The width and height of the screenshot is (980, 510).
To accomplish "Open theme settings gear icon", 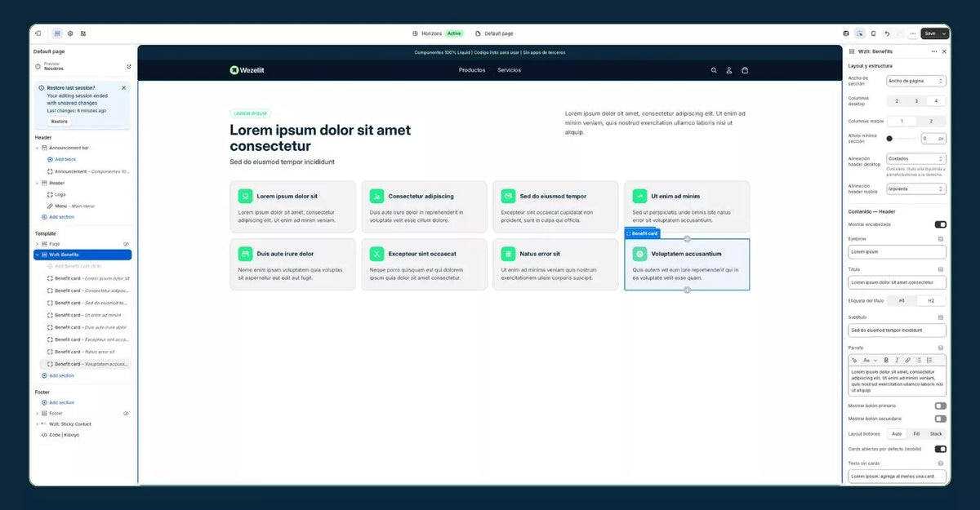I will 70,33.
